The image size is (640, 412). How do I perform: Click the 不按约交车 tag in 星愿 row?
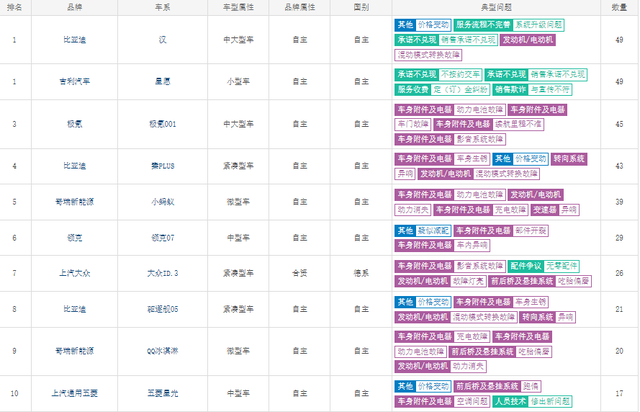(460, 74)
